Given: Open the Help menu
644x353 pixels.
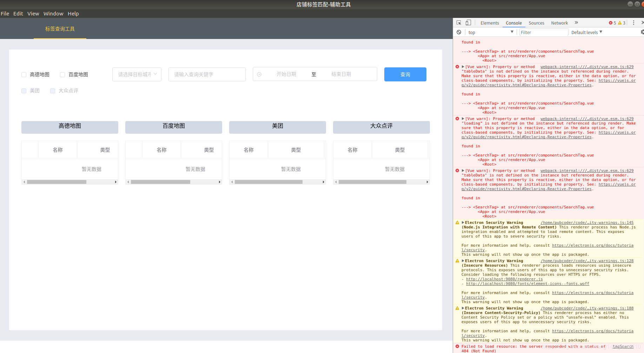Looking at the screenshot, I should (x=73, y=14).
